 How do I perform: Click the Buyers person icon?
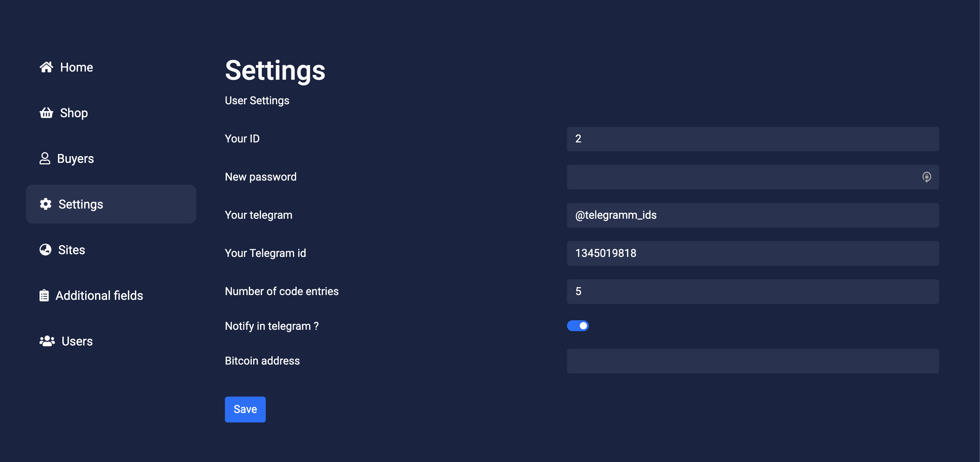45,158
